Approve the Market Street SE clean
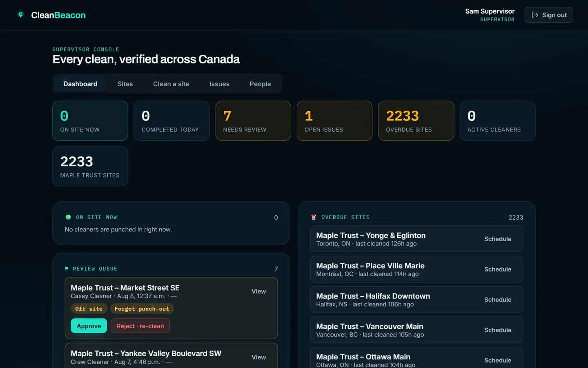The image size is (588, 368). click(x=89, y=326)
